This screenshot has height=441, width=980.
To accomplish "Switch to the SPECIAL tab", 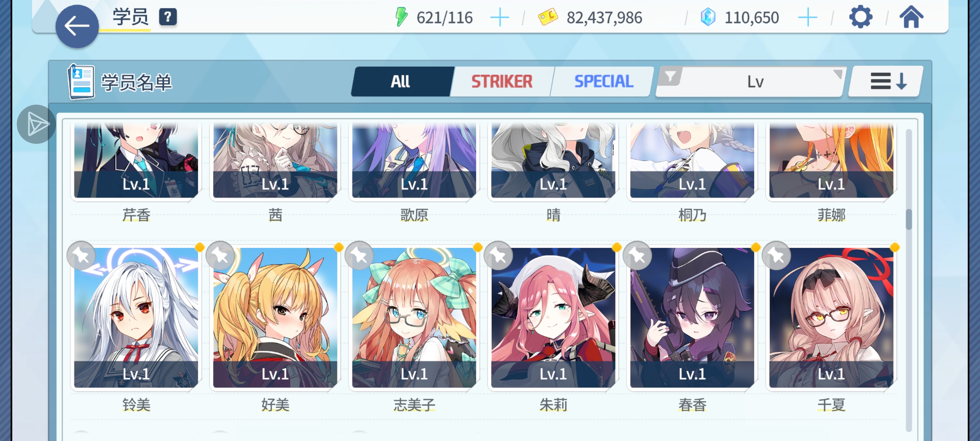I will [x=604, y=82].
